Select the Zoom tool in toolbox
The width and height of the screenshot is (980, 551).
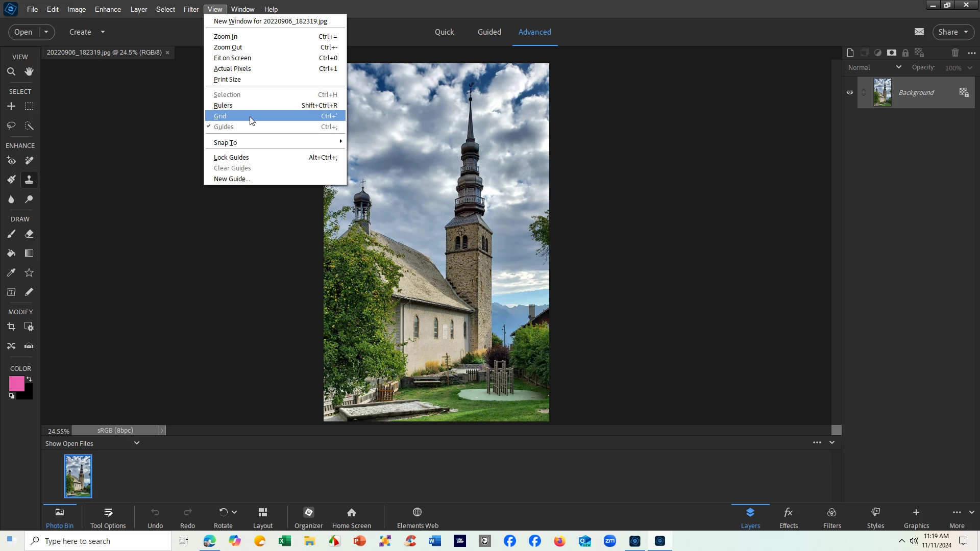[11, 72]
